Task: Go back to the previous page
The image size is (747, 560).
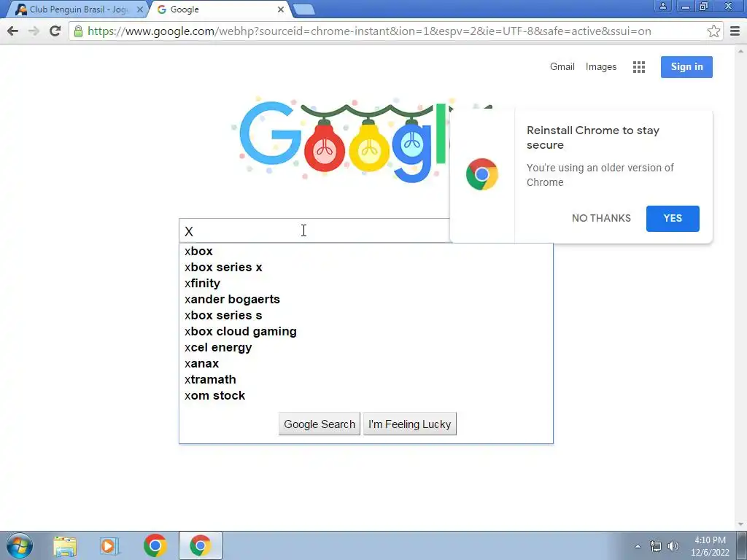Action: (13, 31)
